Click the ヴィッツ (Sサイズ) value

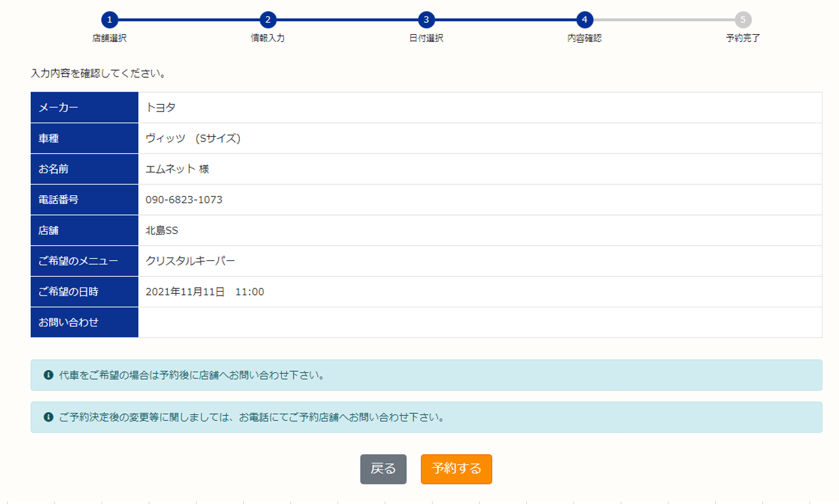pos(194,138)
